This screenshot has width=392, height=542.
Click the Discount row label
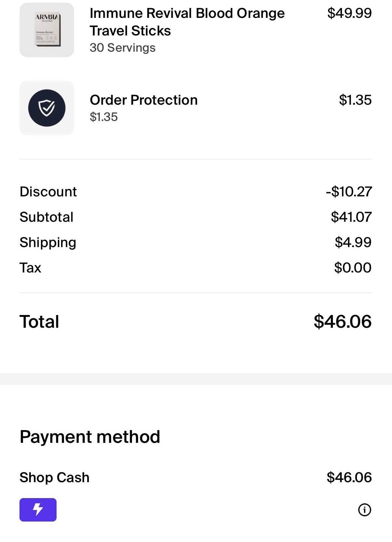48,192
